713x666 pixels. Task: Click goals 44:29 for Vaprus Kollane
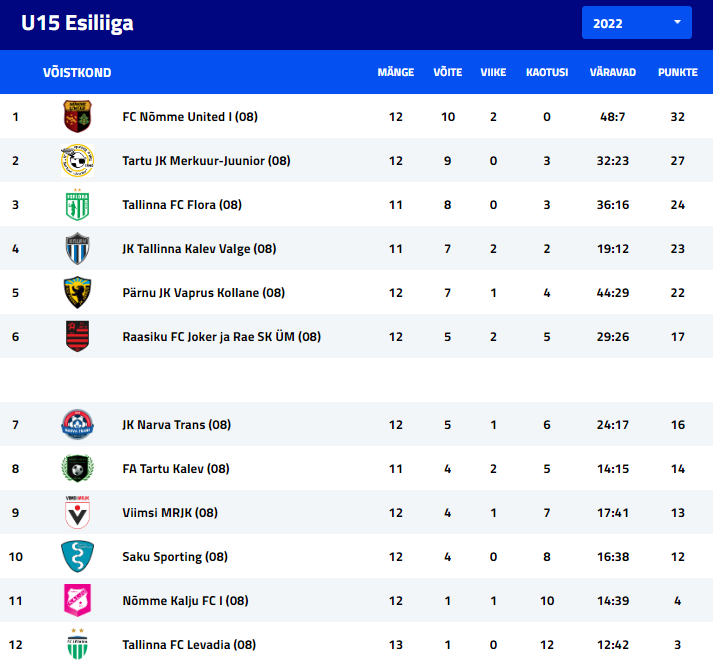click(x=613, y=293)
